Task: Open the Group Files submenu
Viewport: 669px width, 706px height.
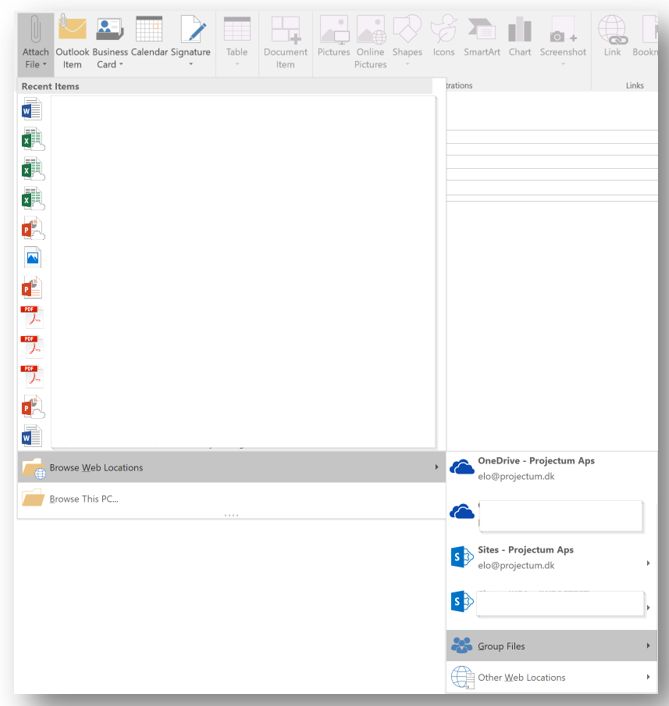Action: click(552, 646)
